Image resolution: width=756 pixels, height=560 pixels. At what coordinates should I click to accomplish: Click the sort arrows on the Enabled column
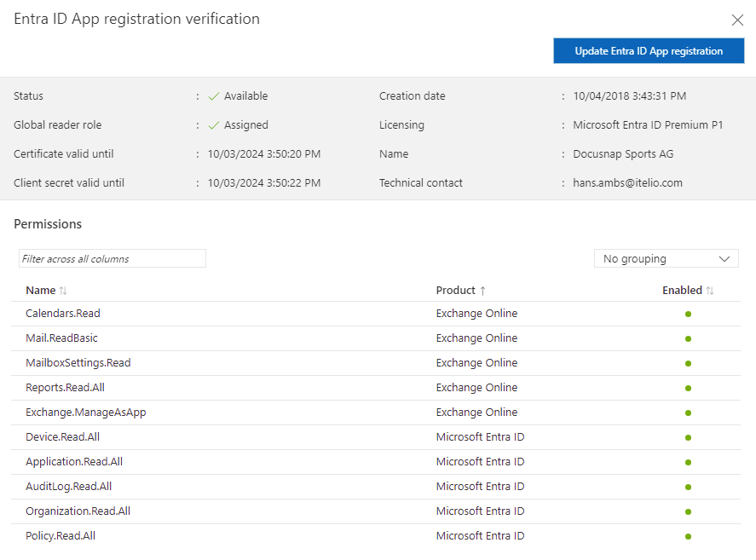coord(707,290)
